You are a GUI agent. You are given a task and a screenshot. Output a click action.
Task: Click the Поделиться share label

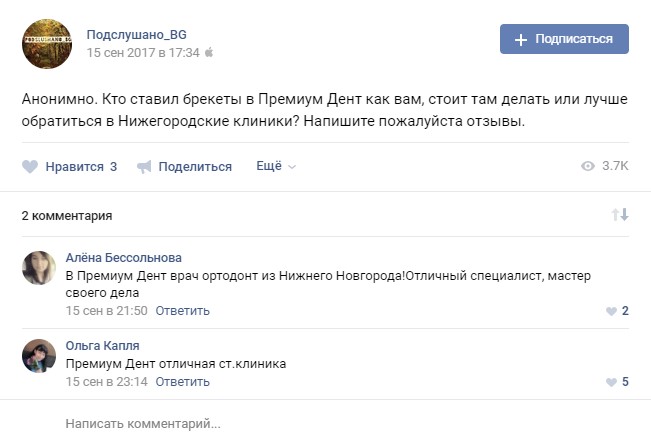tap(195, 167)
